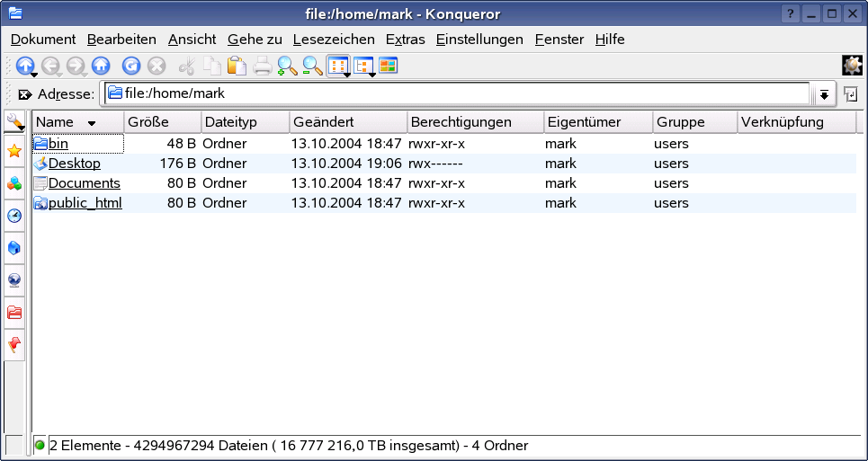Click the green status indicator light
This screenshot has width=868, height=461.
coord(40,445)
